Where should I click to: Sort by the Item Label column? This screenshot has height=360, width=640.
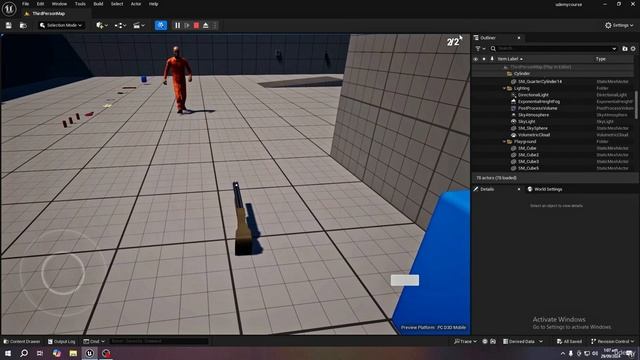pos(509,59)
